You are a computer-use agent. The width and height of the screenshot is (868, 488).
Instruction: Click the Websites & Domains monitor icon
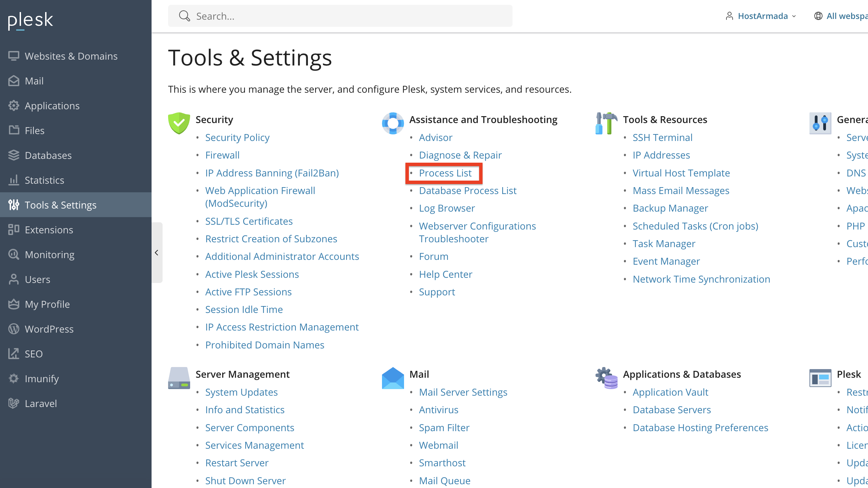click(14, 56)
